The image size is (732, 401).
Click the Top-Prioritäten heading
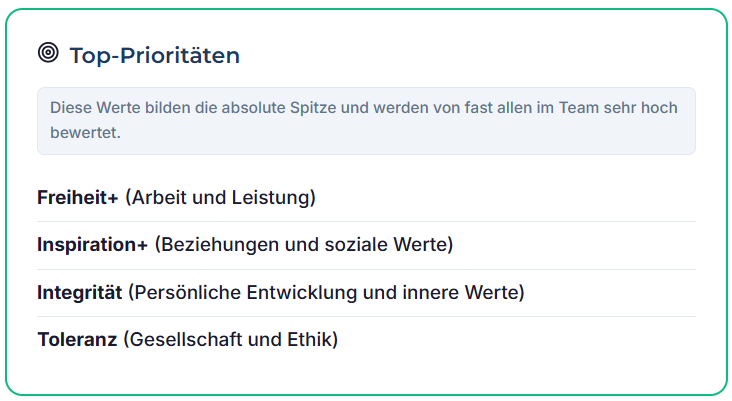[x=154, y=55]
